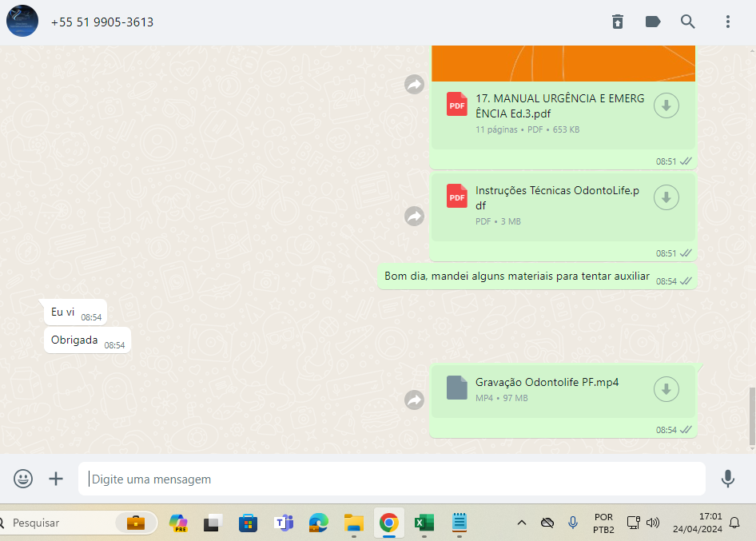Click the chat vertical scrollbar thumb
This screenshot has height=541, width=756.
[x=752, y=416]
